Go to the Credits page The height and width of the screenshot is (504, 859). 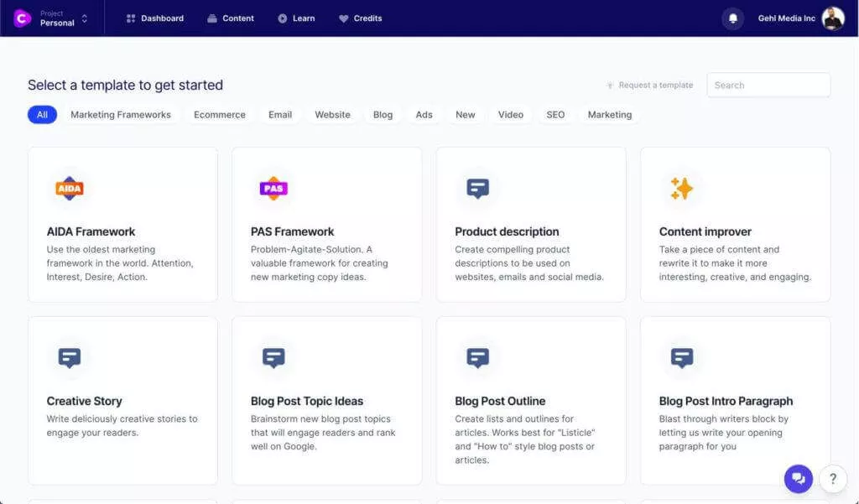click(x=360, y=18)
